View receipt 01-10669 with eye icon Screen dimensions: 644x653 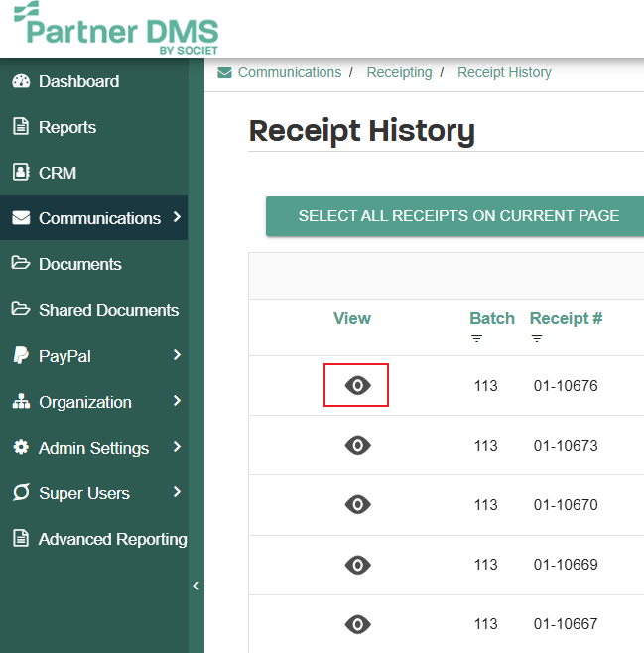tap(357, 565)
